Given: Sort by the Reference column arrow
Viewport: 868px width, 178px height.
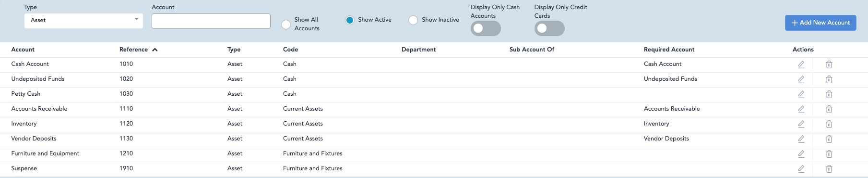Looking at the screenshot, I should pos(155,50).
